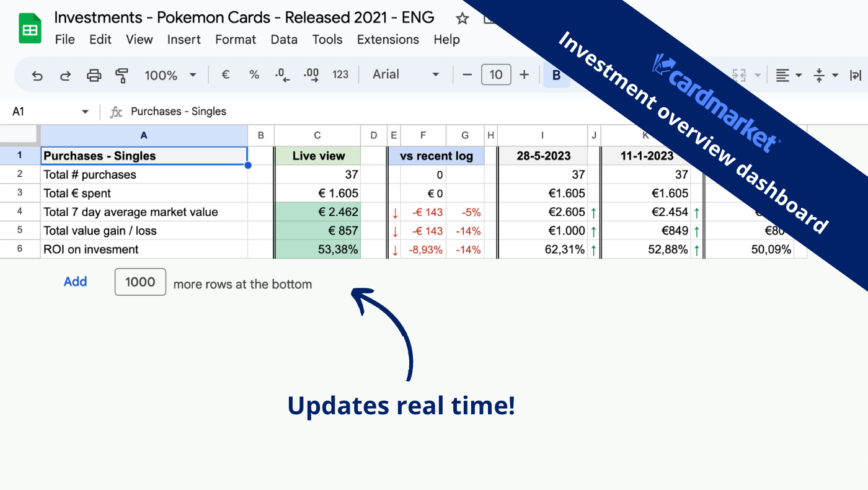The height and width of the screenshot is (490, 868).
Task: Apply euro currency format
Action: click(226, 75)
